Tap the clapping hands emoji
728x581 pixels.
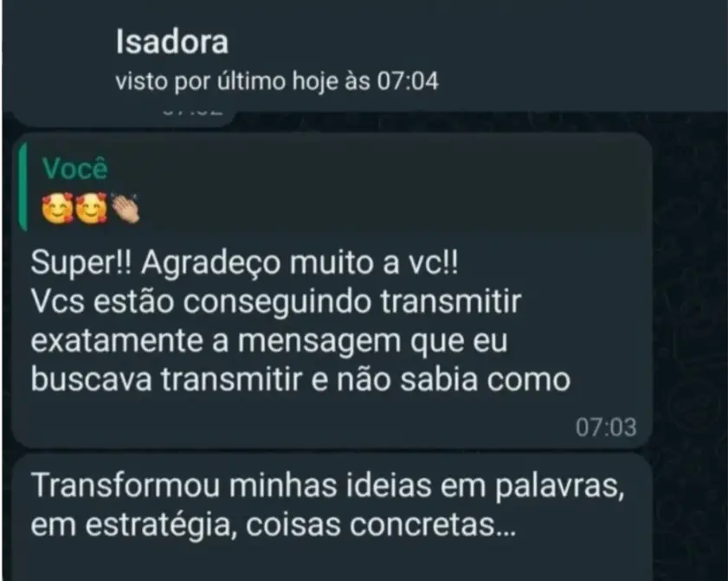125,209
